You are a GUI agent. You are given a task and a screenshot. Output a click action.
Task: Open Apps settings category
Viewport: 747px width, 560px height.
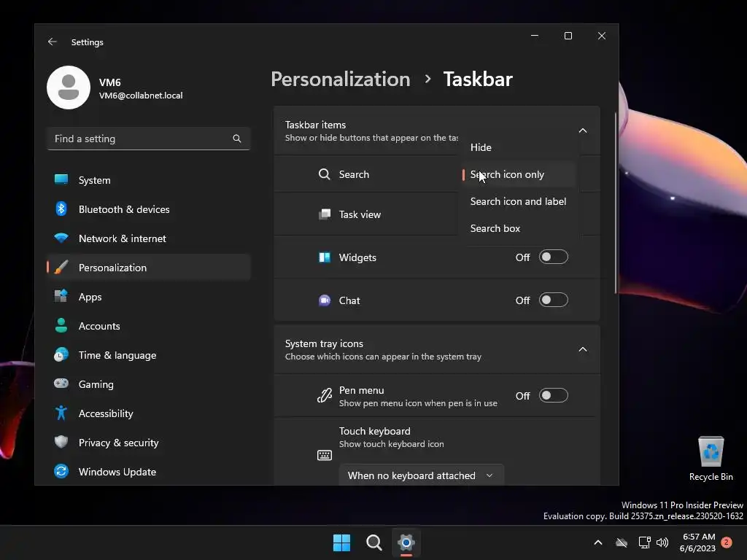[x=149, y=297]
